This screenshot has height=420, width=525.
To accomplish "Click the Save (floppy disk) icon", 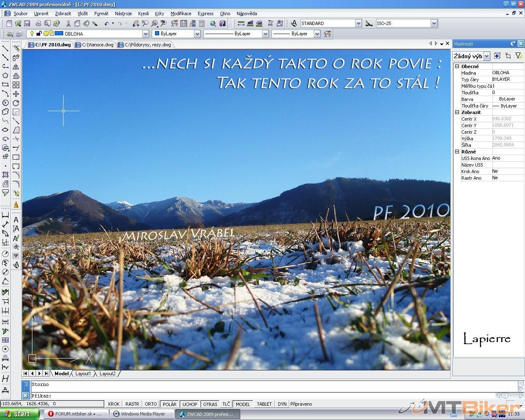I will (27, 23).
